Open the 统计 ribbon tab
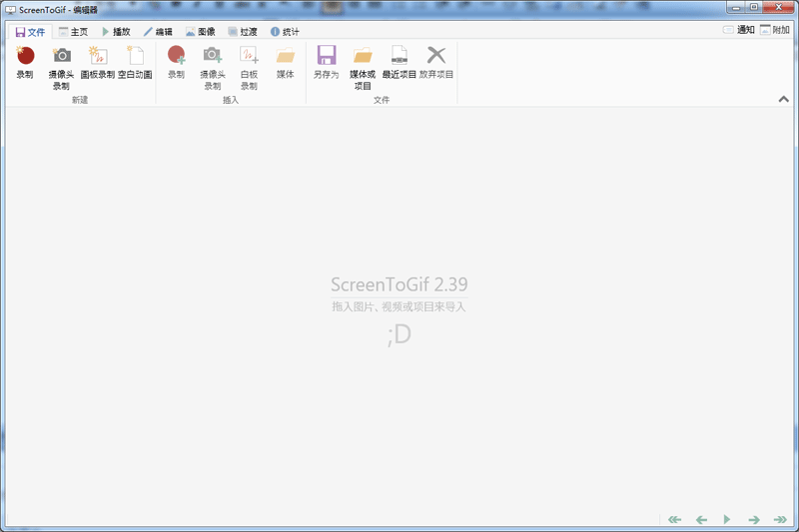The height and width of the screenshot is (532, 799). pos(285,32)
